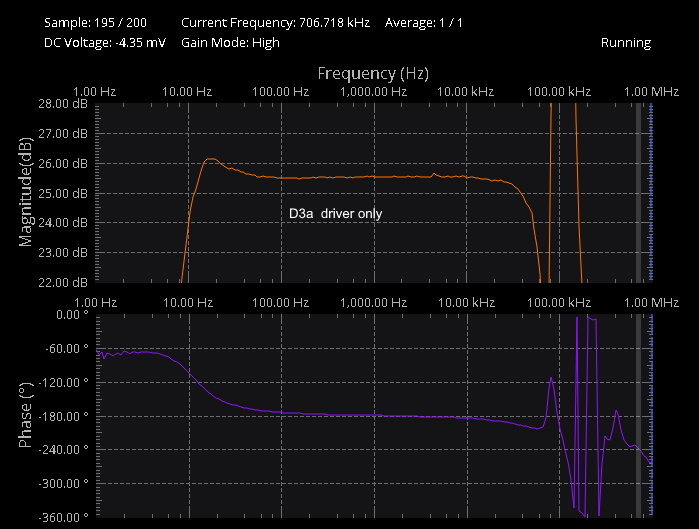The height and width of the screenshot is (529, 699).
Task: Click the Frequency (Hz) axis title
Action: [373, 73]
